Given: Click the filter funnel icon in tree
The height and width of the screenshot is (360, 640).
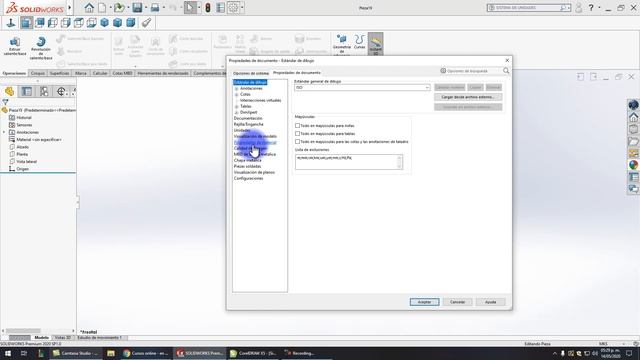Looking at the screenshot, I should click(5, 102).
